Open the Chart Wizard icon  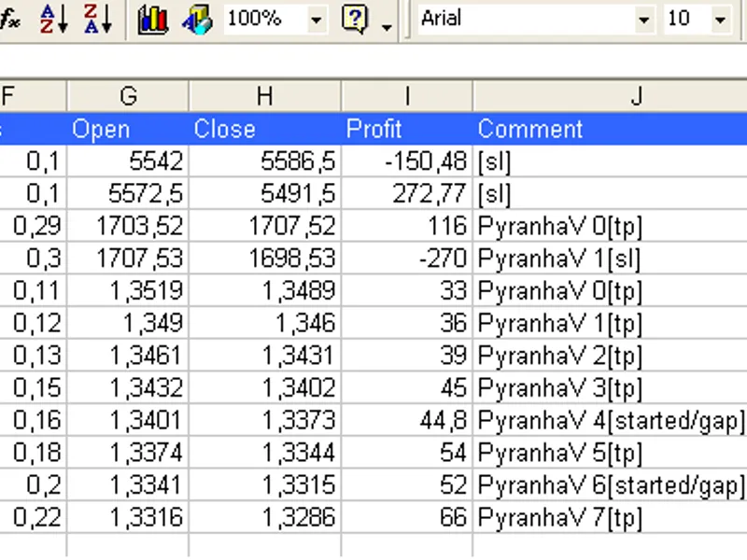point(153,20)
